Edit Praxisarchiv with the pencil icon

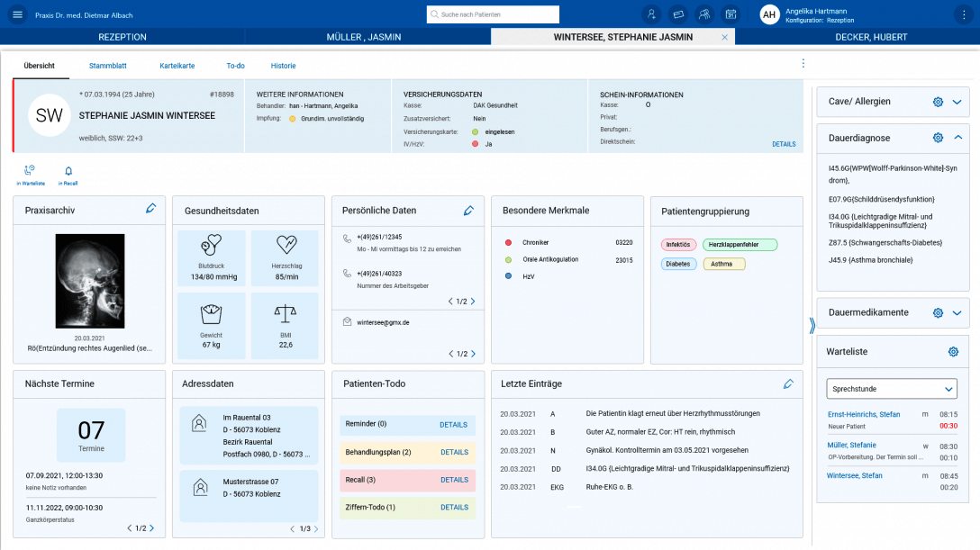[150, 209]
